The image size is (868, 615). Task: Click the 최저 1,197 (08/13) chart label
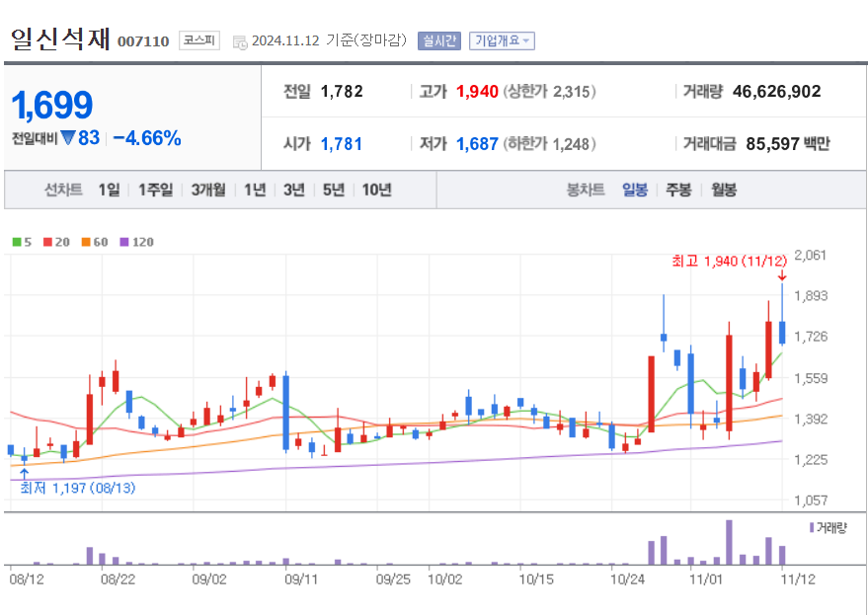(77, 488)
